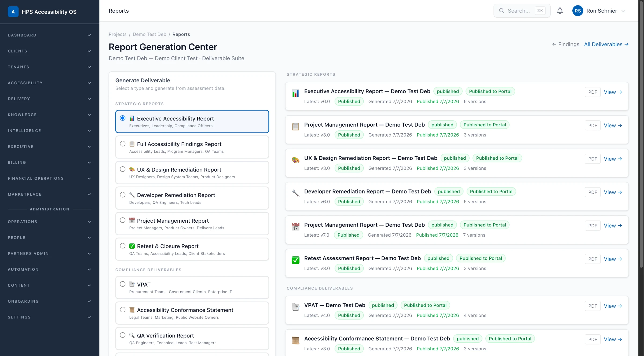644x356 pixels.
Task: Open the Ron Schnier user menu chevron
Action: click(623, 11)
